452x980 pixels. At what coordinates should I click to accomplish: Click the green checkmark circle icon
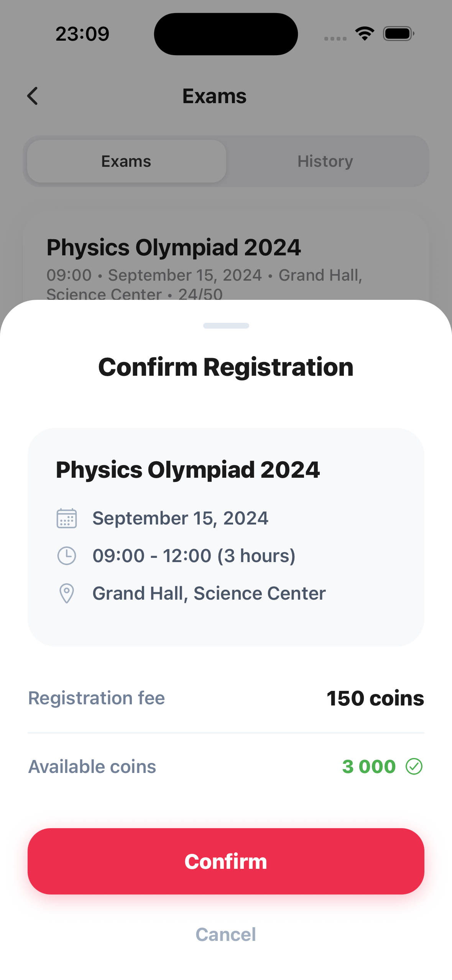coord(414,767)
